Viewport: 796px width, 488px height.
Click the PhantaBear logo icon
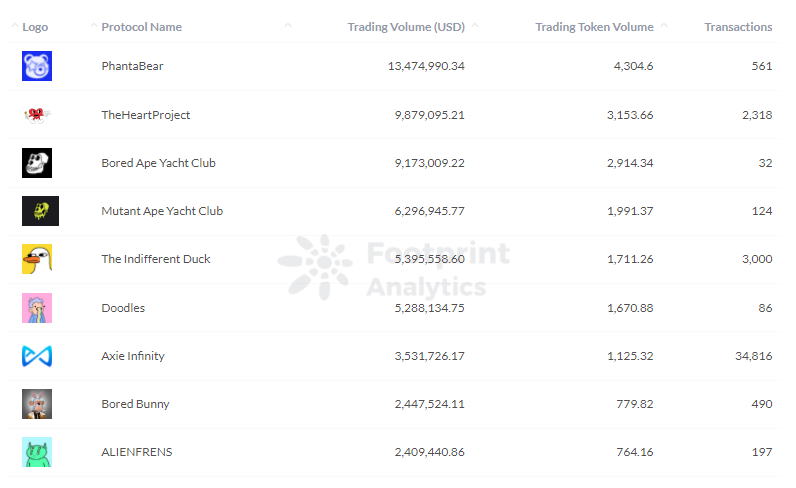[37, 66]
